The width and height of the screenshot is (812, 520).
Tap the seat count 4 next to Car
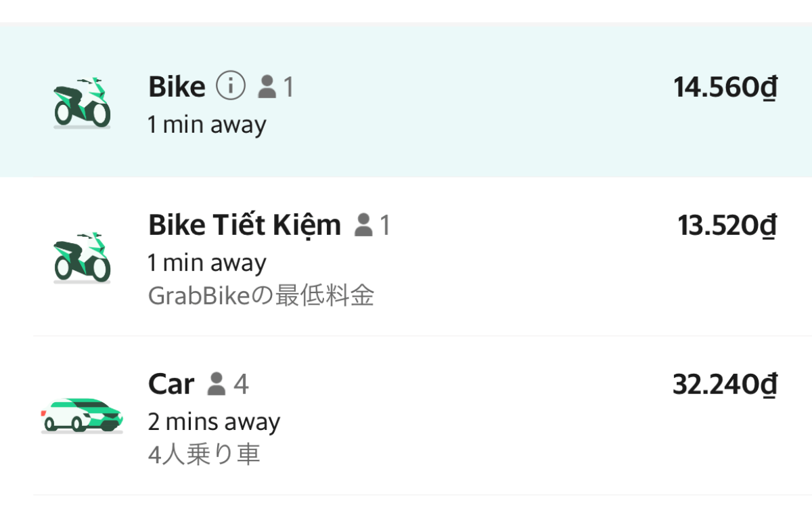point(241,384)
